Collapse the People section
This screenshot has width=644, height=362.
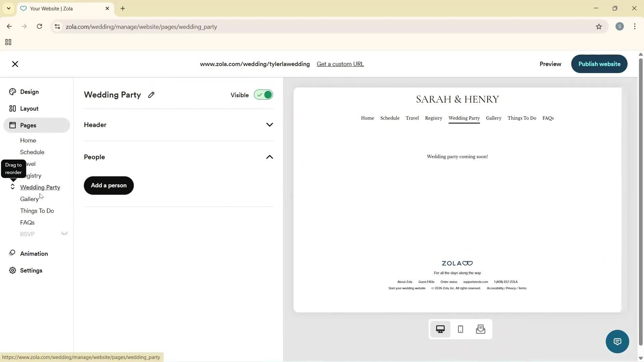click(269, 157)
